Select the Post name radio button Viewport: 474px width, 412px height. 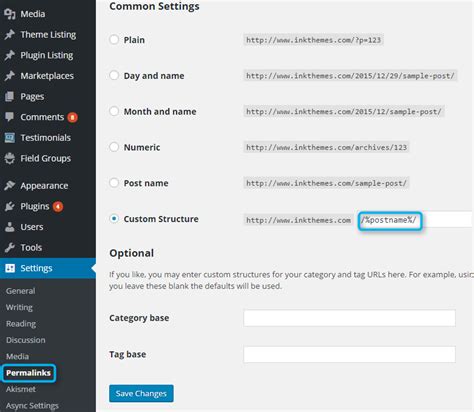point(114,183)
